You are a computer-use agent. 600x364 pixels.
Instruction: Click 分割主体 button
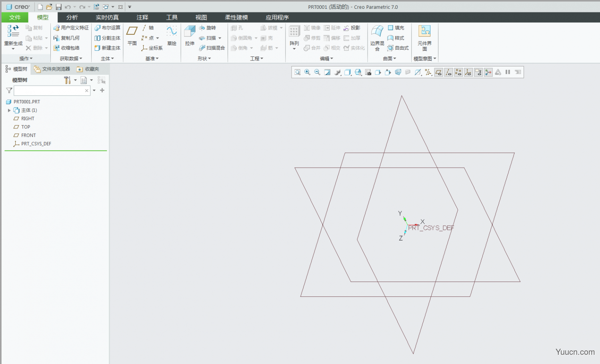coord(107,38)
